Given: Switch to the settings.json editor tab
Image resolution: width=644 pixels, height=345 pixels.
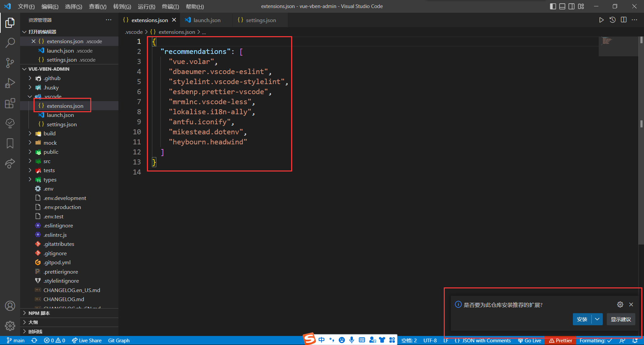Looking at the screenshot, I should (261, 20).
